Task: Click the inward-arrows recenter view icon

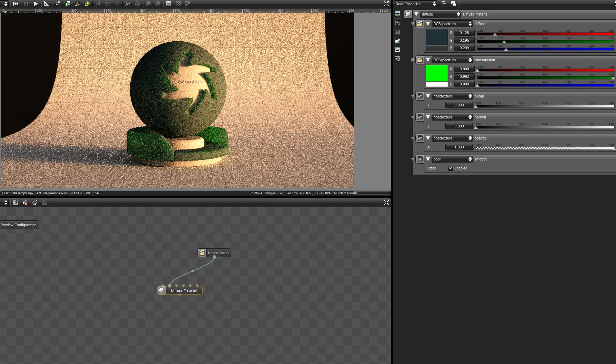Action: point(57,4)
